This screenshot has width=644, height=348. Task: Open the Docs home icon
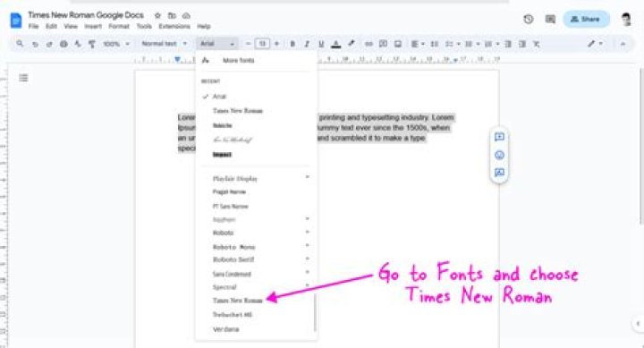15,21
